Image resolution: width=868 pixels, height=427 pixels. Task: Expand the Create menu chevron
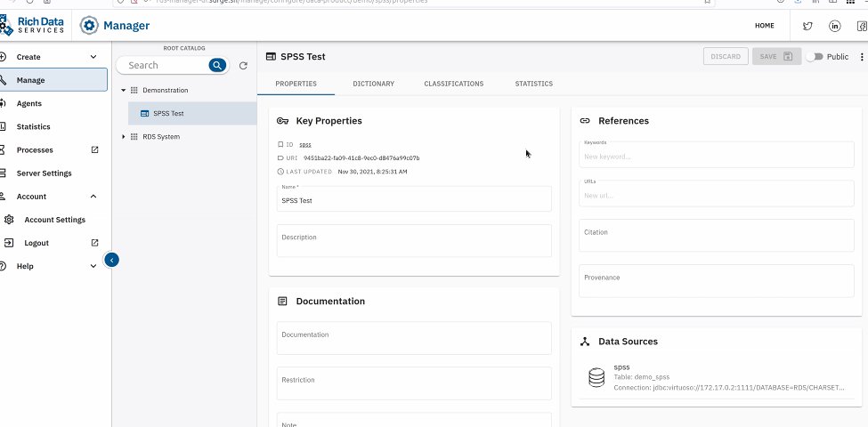[93, 57]
